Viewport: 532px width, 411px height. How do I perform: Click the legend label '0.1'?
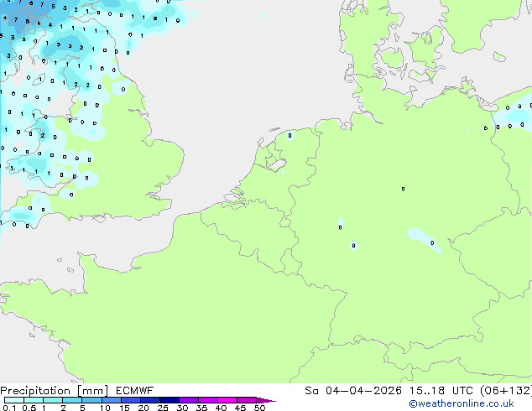(9, 408)
